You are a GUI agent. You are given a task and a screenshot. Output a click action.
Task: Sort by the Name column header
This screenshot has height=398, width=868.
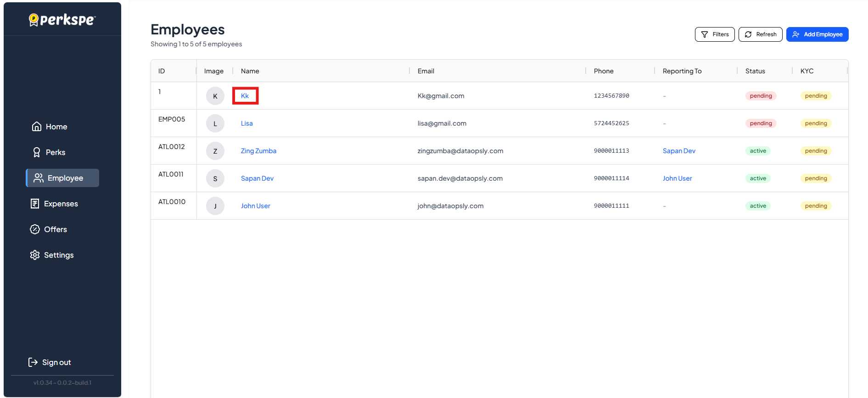coord(250,71)
